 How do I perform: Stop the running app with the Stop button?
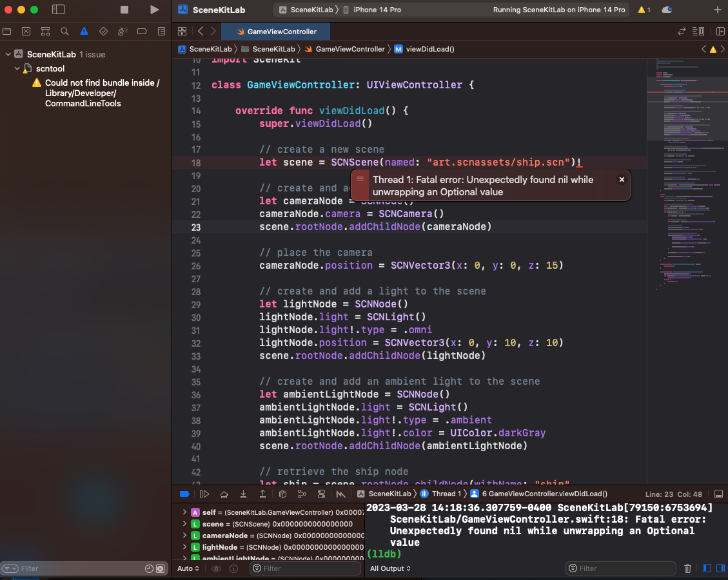[124, 10]
